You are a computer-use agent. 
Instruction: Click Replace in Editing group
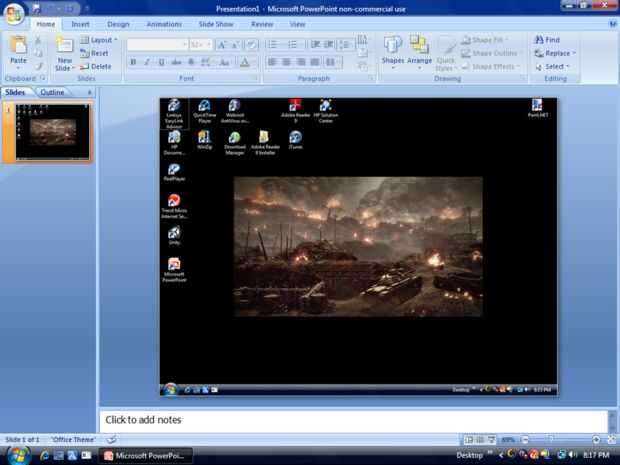pyautogui.click(x=556, y=53)
